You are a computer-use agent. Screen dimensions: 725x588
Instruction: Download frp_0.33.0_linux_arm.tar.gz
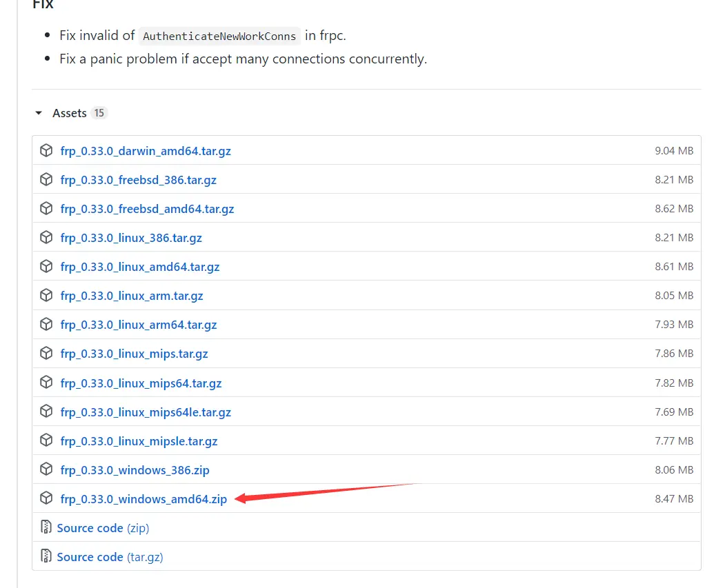132,296
